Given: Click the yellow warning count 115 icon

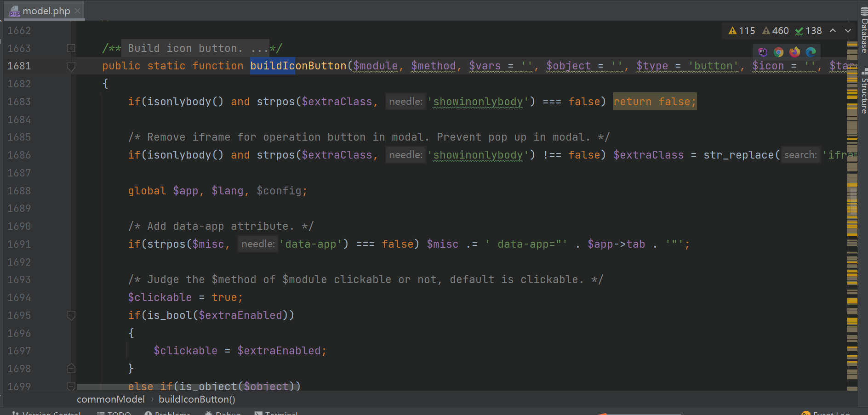Looking at the screenshot, I should (x=742, y=31).
